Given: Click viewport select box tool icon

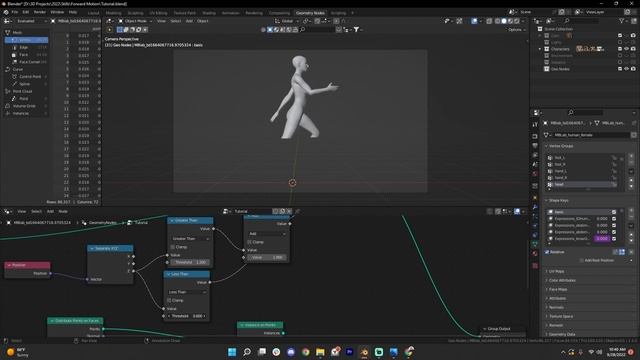Looking at the screenshot, I should tap(120, 30).
